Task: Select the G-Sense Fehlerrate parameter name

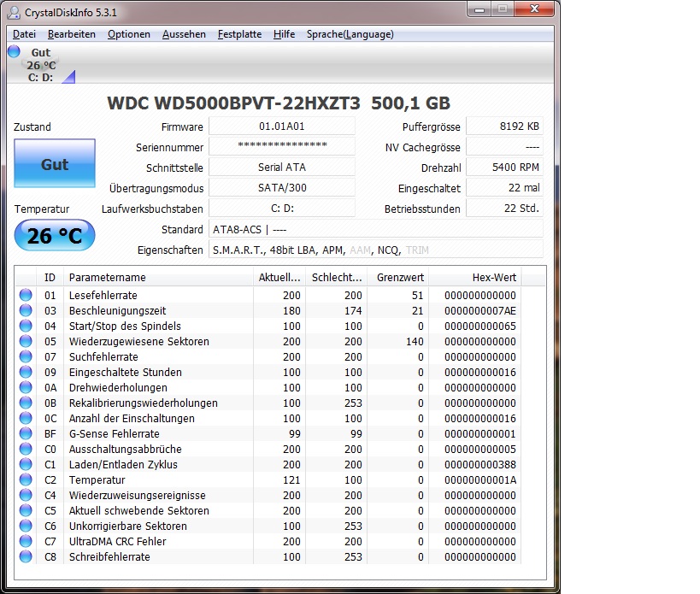Action: pos(114,434)
